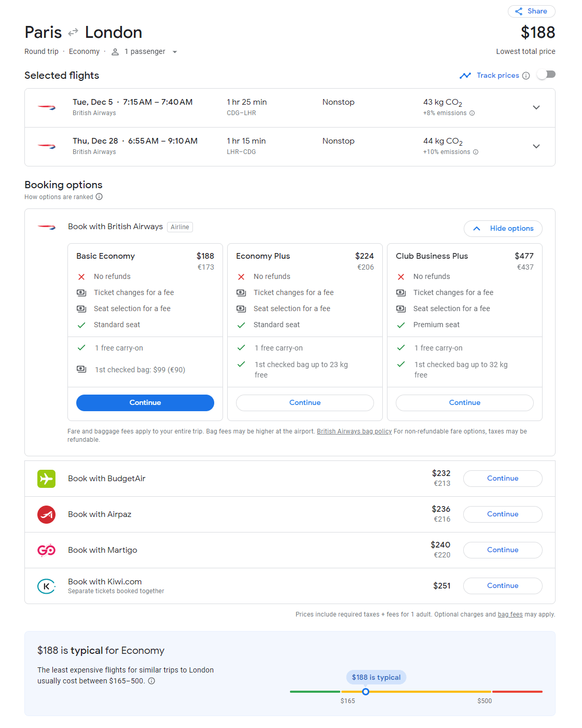
Task: Click the red Airpaz logo
Action: [x=46, y=514]
